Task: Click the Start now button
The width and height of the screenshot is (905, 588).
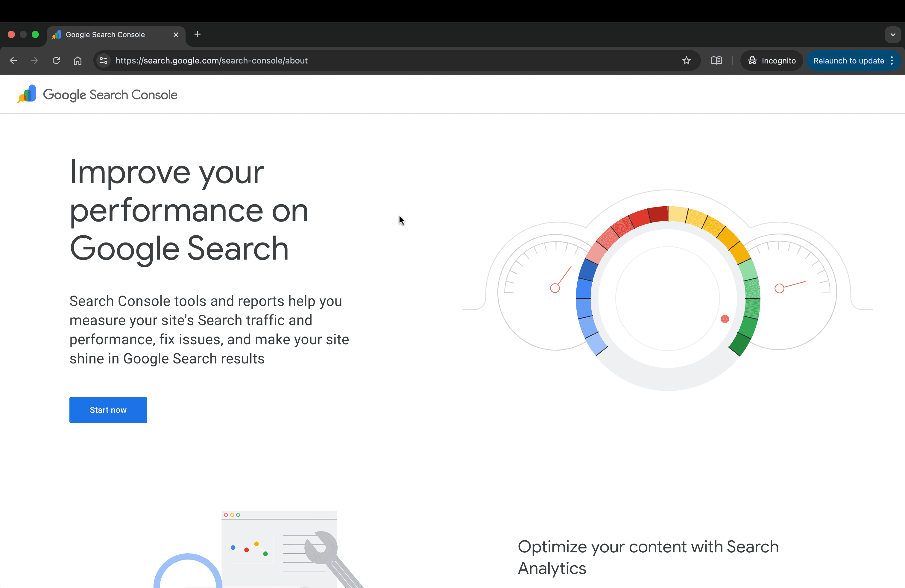Action: pos(108,410)
